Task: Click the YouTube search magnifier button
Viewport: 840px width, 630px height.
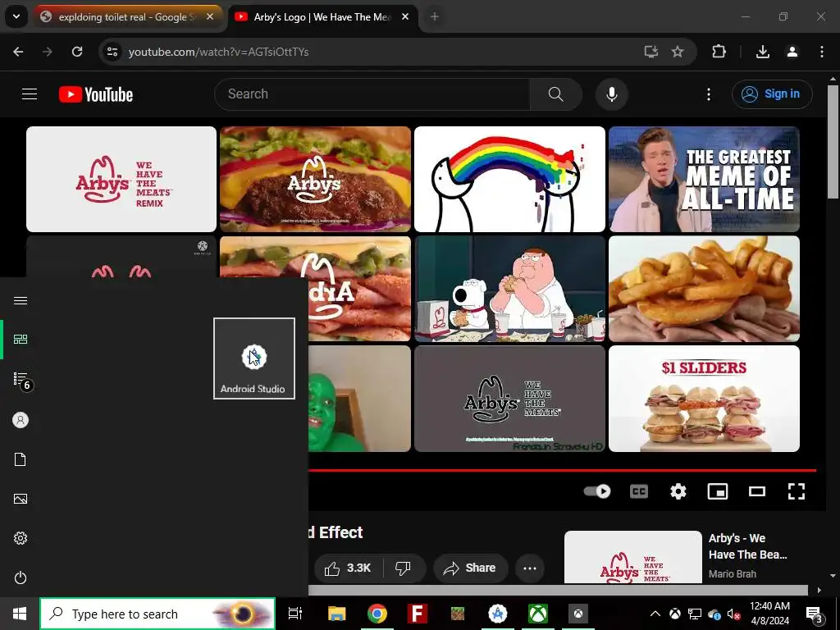Action: point(555,94)
